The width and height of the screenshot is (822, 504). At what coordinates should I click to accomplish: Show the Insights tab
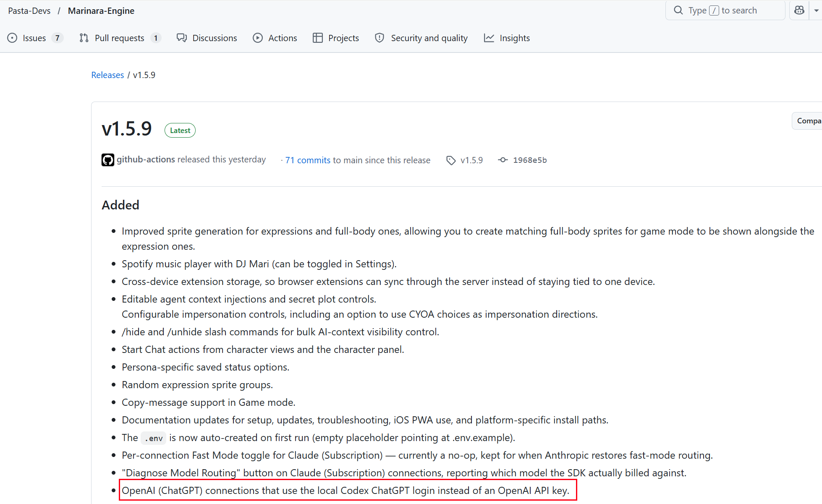tap(507, 38)
